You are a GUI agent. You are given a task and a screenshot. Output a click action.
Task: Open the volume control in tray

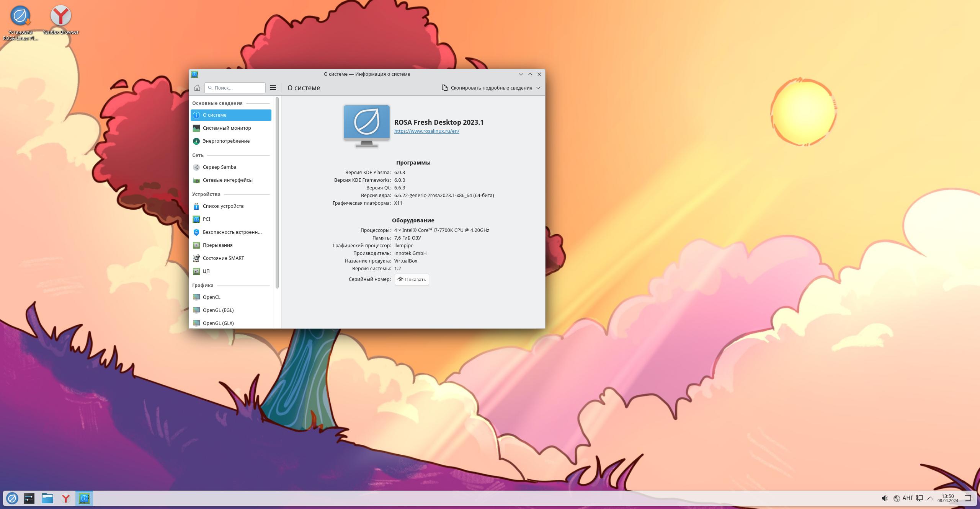pos(884,498)
